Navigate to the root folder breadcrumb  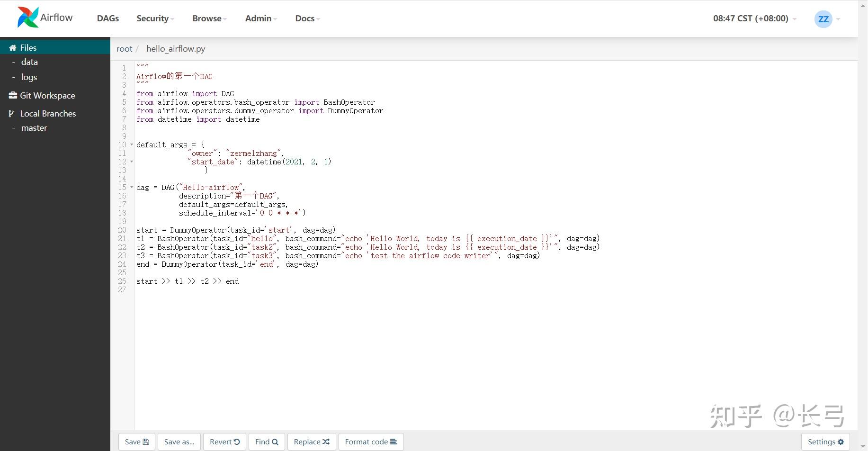pos(124,49)
